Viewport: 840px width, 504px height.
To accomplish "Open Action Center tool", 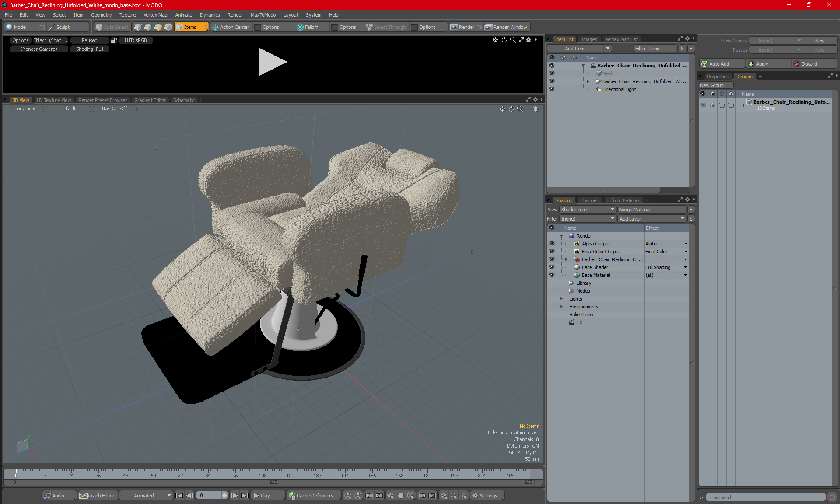I will coord(231,27).
